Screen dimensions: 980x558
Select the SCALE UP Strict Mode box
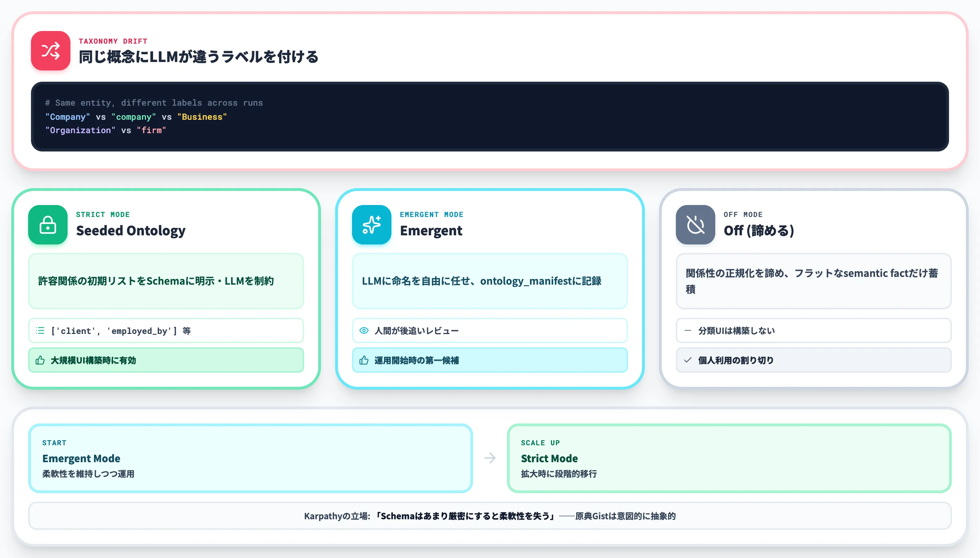729,458
